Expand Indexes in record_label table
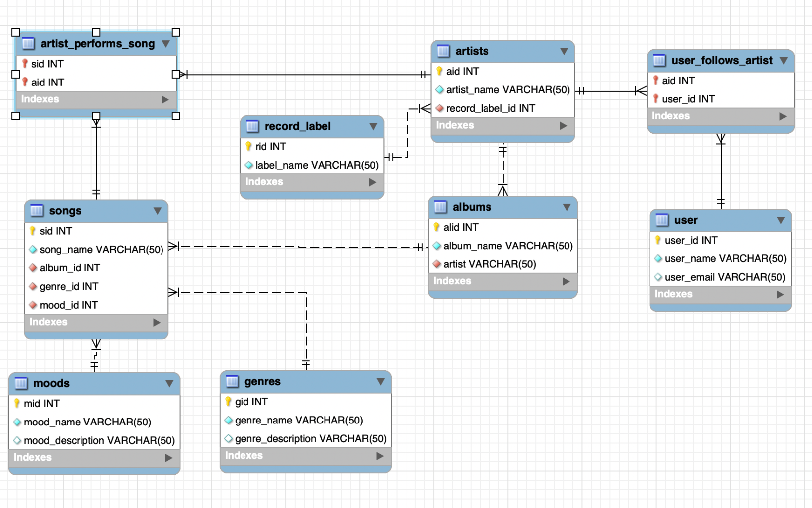 [x=373, y=182]
